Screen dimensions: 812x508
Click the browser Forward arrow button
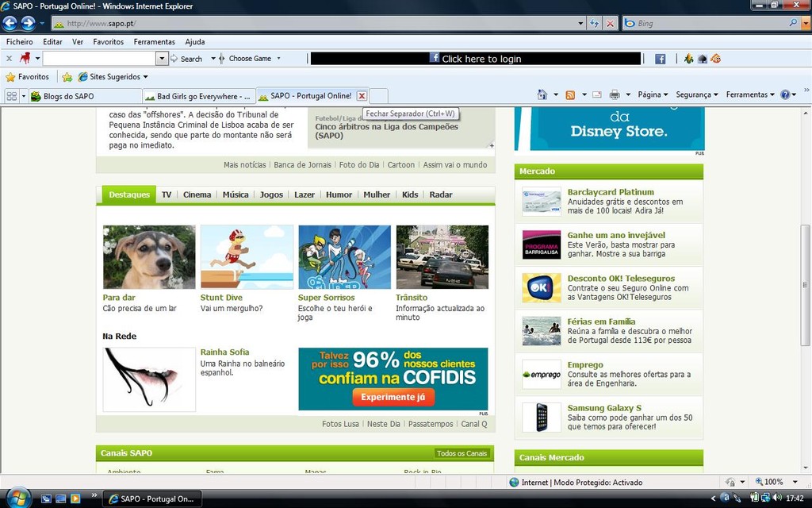(x=28, y=23)
